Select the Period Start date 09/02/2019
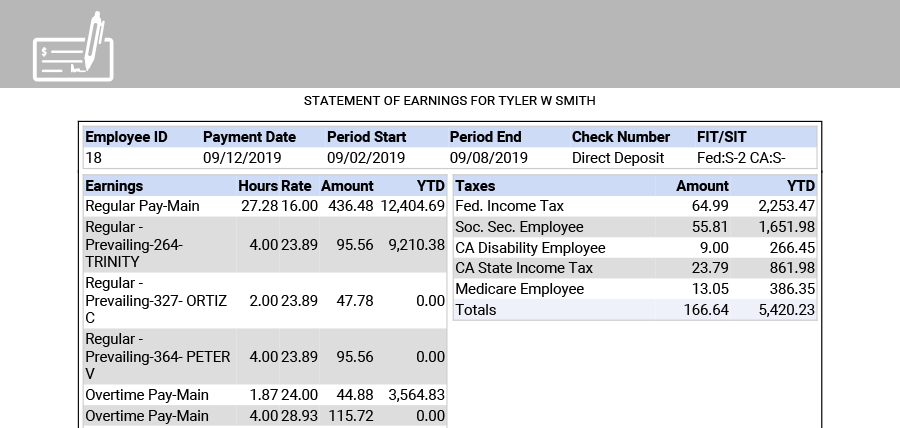The image size is (900, 428). click(x=365, y=158)
